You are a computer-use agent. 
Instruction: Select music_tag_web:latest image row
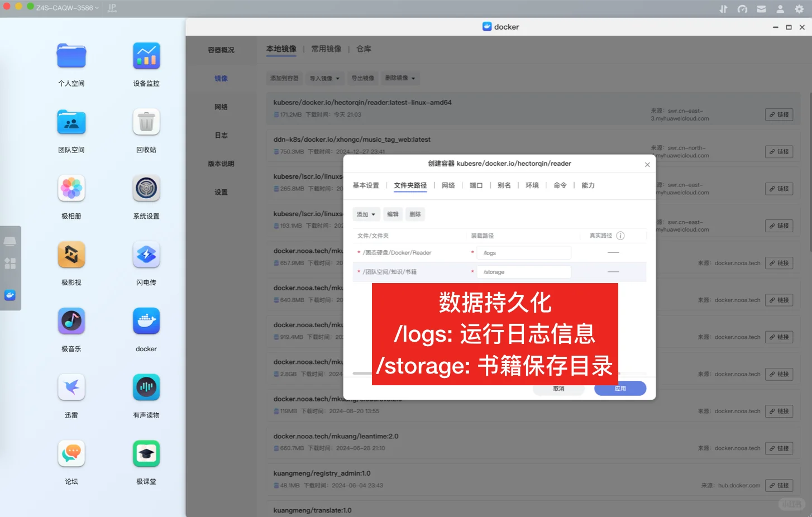click(x=533, y=145)
